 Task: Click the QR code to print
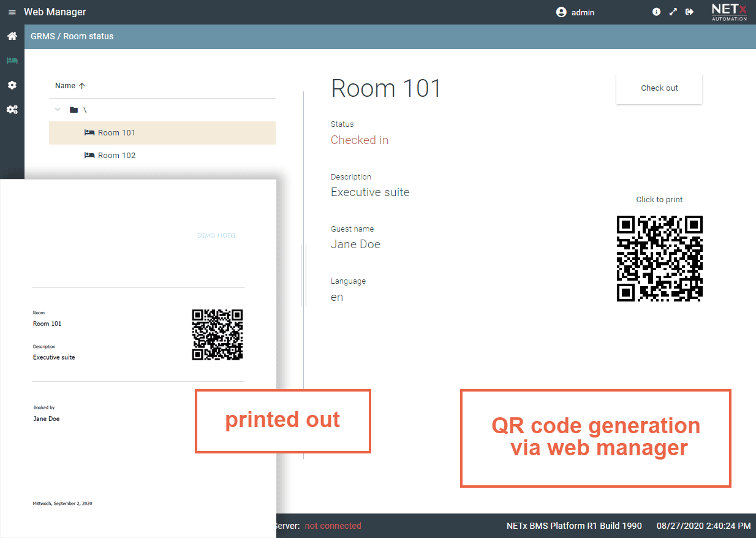point(659,258)
